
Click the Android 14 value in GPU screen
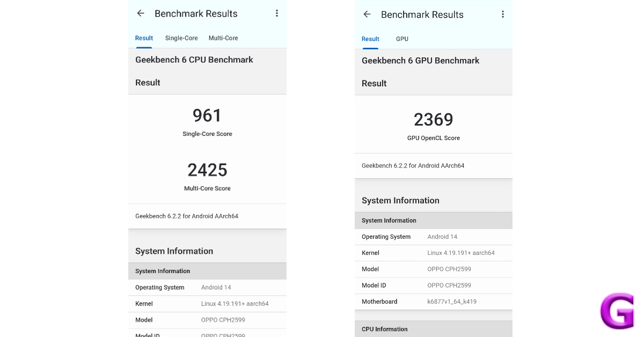[x=443, y=237]
